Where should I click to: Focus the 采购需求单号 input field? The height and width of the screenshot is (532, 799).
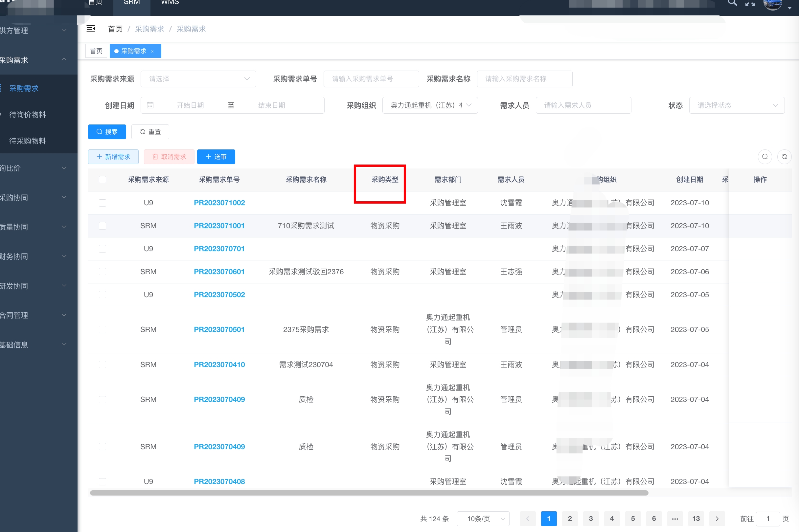click(x=371, y=79)
